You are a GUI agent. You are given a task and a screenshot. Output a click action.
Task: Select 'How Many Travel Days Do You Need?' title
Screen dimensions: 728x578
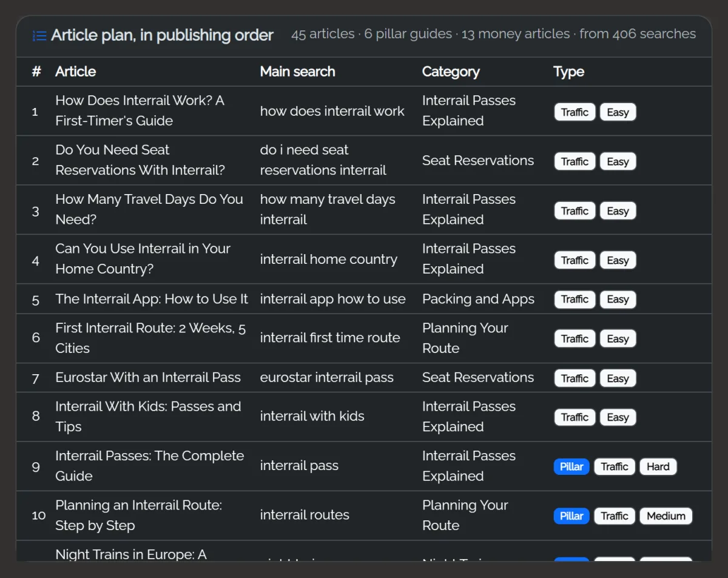click(x=149, y=209)
